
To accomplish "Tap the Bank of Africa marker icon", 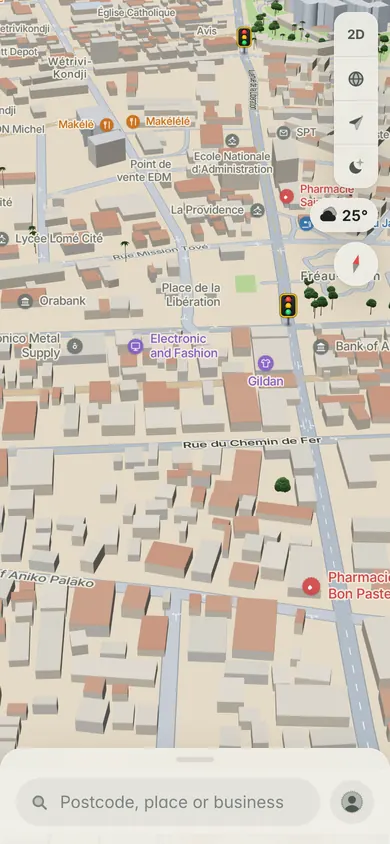I will point(321,346).
